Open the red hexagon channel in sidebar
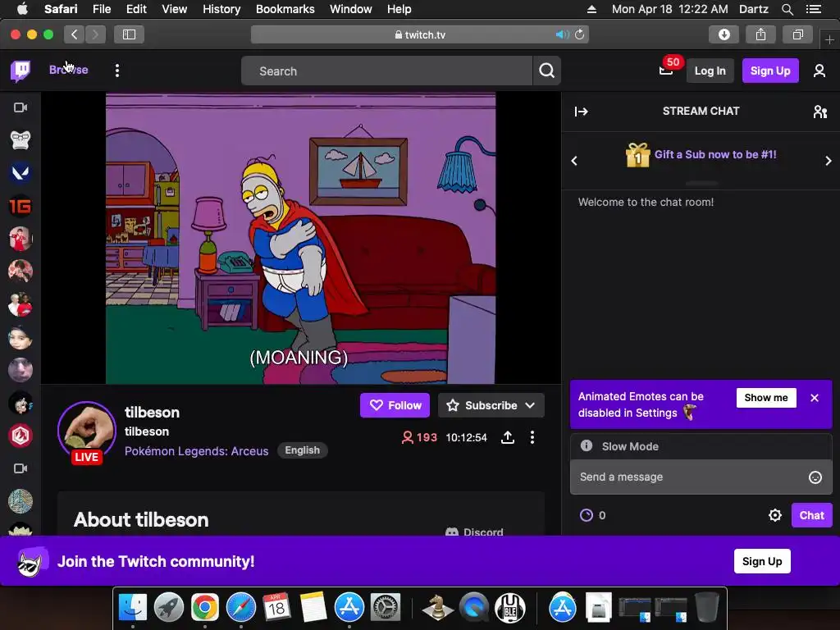Image resolution: width=840 pixels, height=630 pixels. [x=21, y=436]
